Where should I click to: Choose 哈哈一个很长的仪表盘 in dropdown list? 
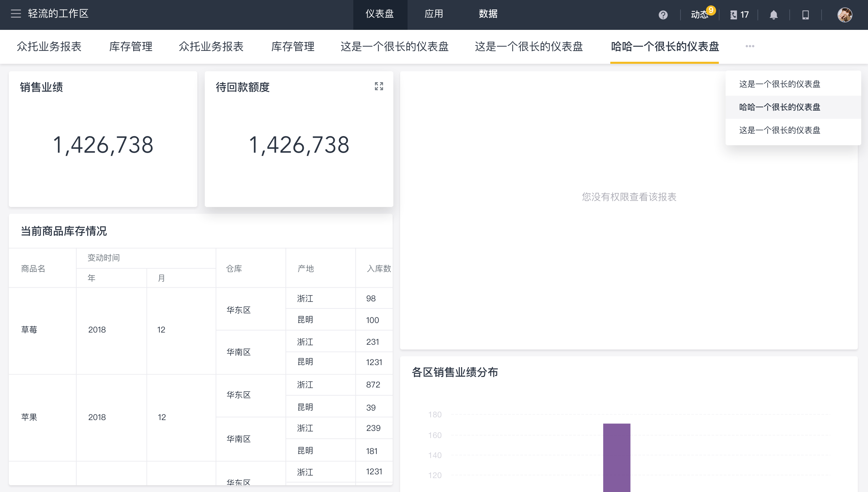[x=780, y=107]
